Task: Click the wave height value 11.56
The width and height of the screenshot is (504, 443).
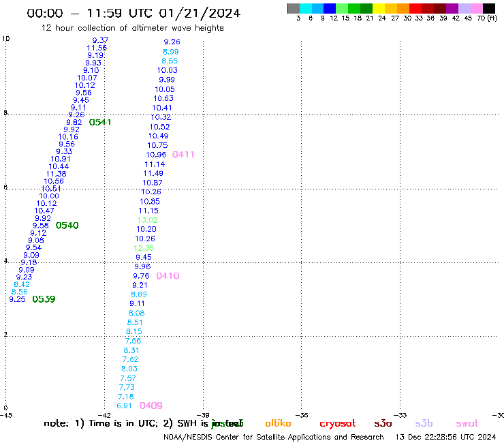Action: pos(97,48)
